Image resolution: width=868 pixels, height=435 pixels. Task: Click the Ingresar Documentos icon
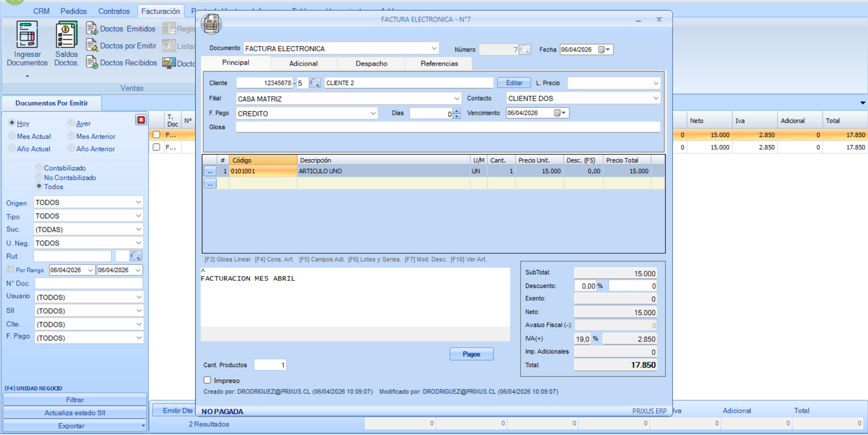pos(27,35)
